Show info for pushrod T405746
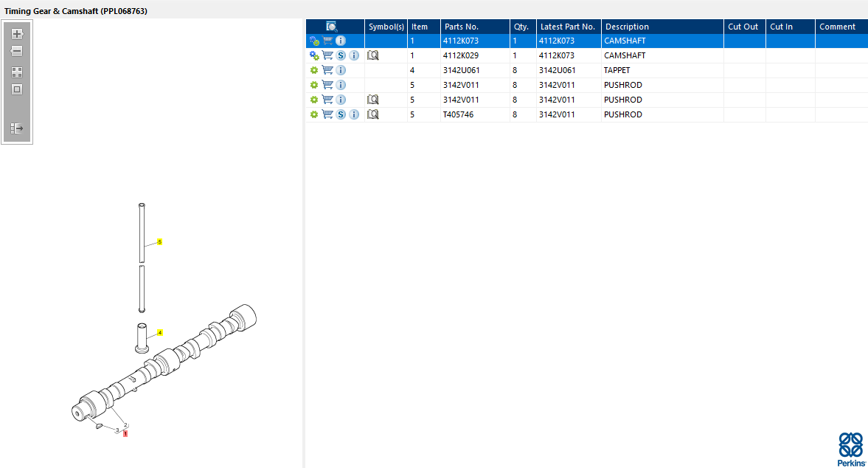 (354, 114)
